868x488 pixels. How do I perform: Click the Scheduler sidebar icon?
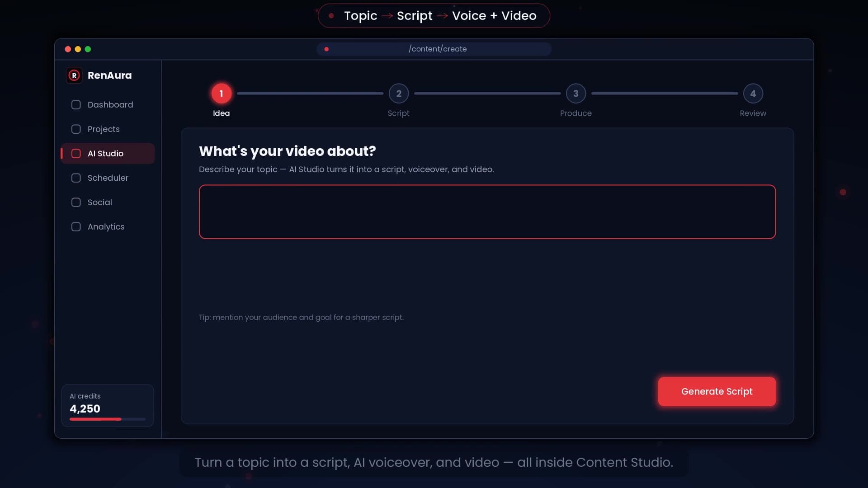tap(76, 178)
